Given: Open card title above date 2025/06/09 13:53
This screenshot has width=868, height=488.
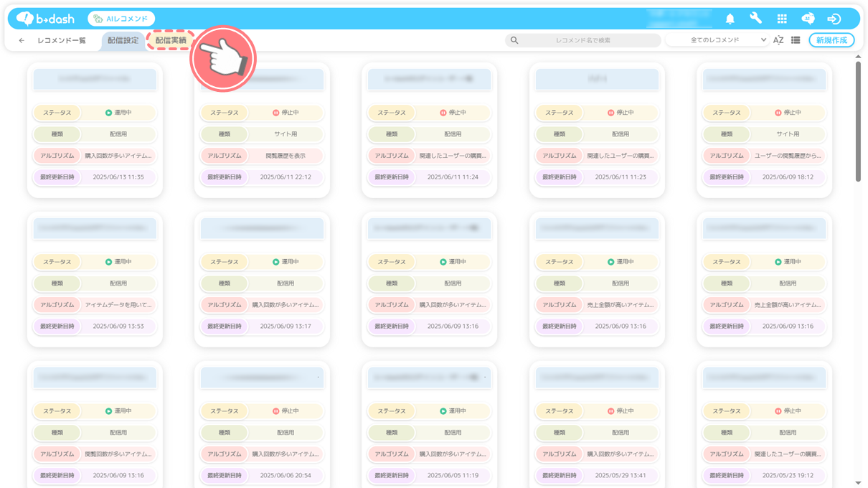Looking at the screenshot, I should [95, 228].
